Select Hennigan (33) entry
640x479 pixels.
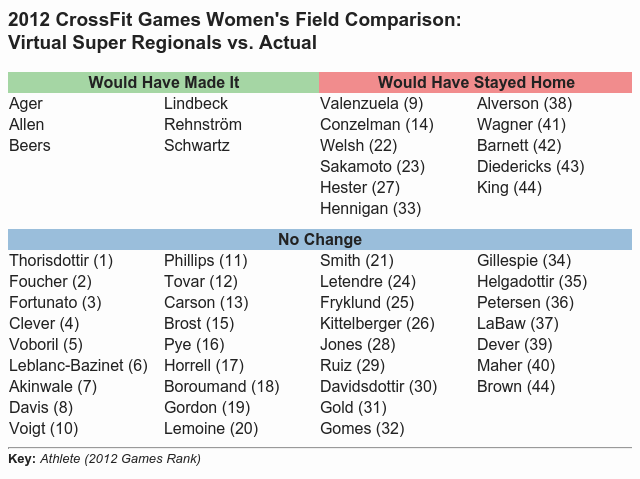click(x=370, y=209)
